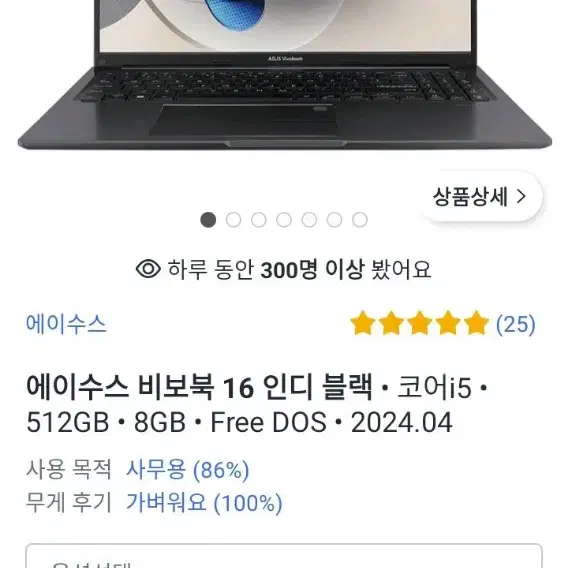Jump to the fourth carousel dot

point(284,220)
